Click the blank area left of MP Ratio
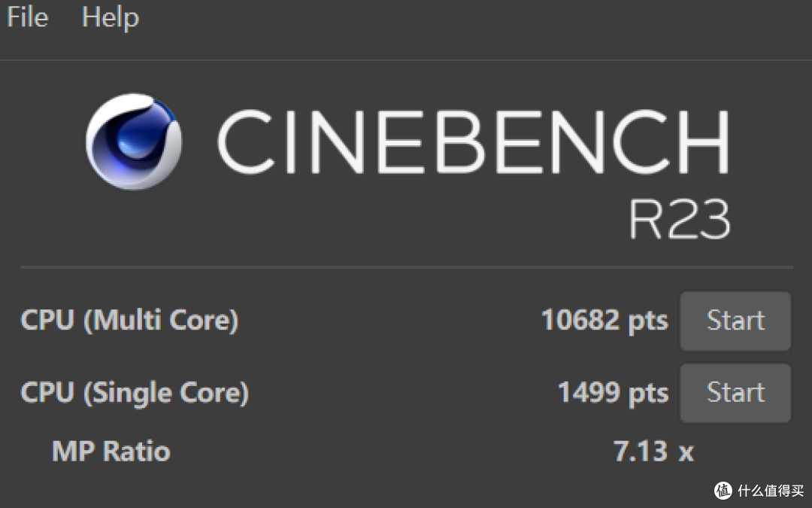Image resolution: width=812 pixels, height=508 pixels. click(26, 452)
